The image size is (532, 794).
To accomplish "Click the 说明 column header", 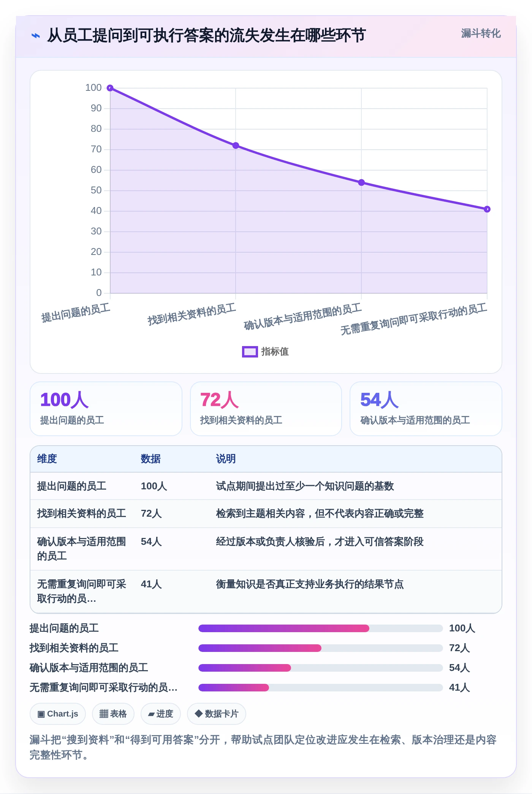I will 226,459.
